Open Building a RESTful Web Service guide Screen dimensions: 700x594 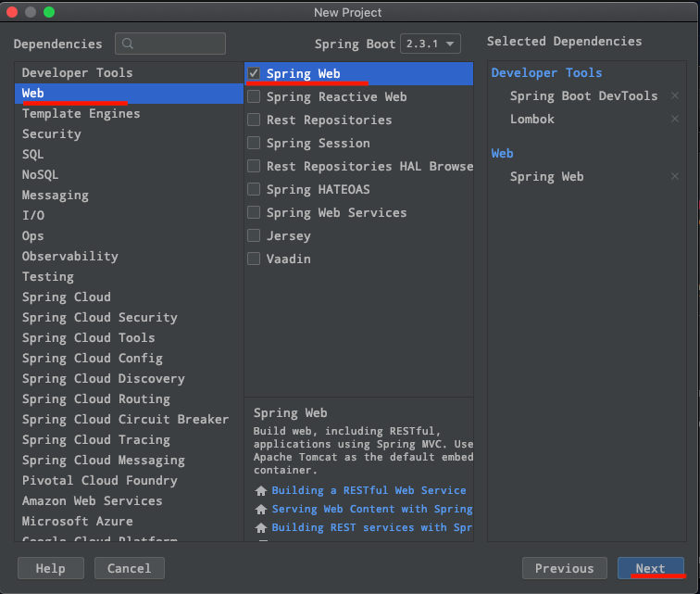pos(369,490)
